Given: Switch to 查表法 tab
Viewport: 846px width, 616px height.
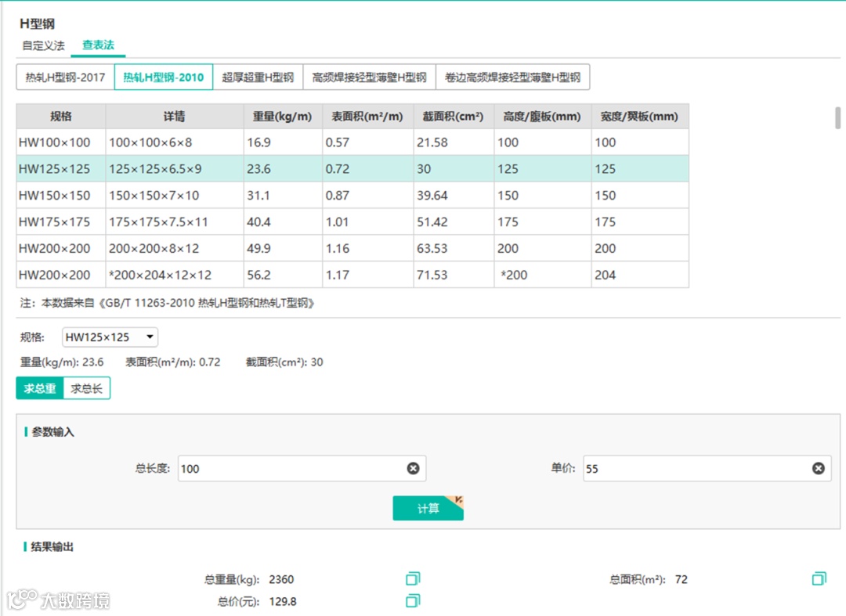Looking at the screenshot, I should pos(98,45).
